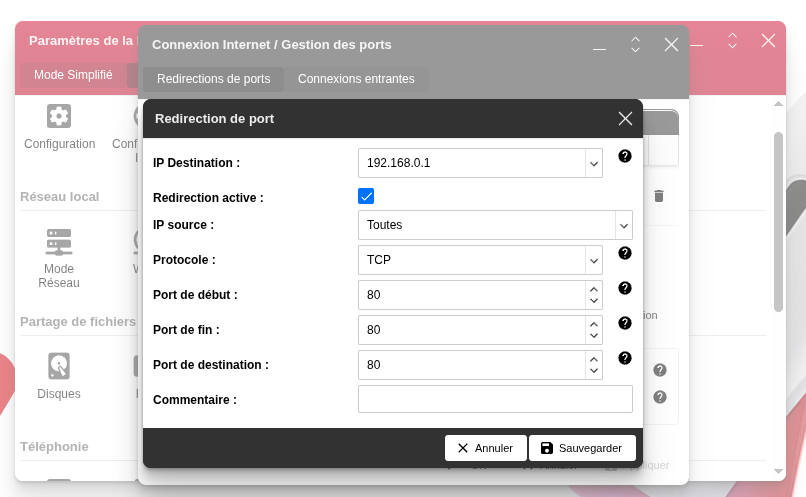The image size is (806, 497).
Task: Click inside the IP Destination field
Action: click(x=471, y=163)
